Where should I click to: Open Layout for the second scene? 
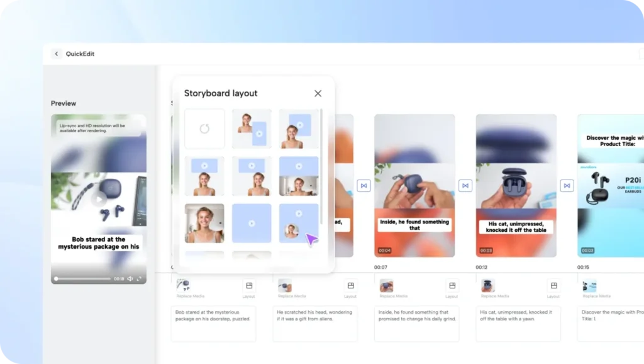click(x=350, y=286)
